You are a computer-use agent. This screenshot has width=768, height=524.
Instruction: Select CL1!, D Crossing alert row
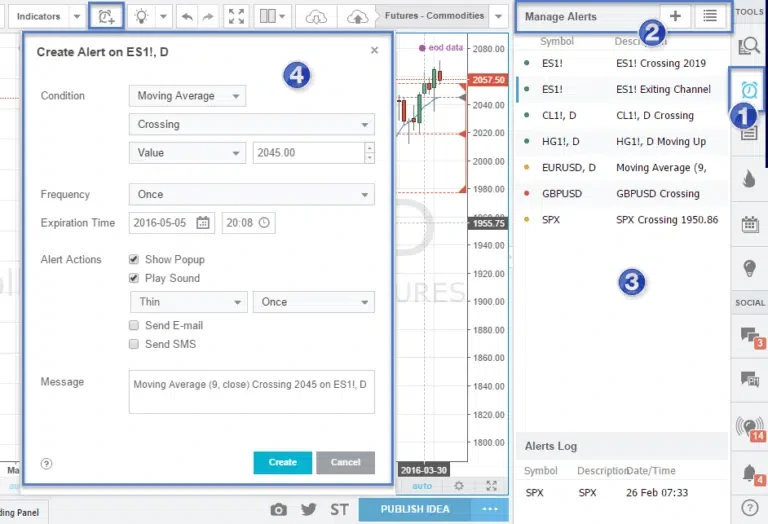coord(623,116)
